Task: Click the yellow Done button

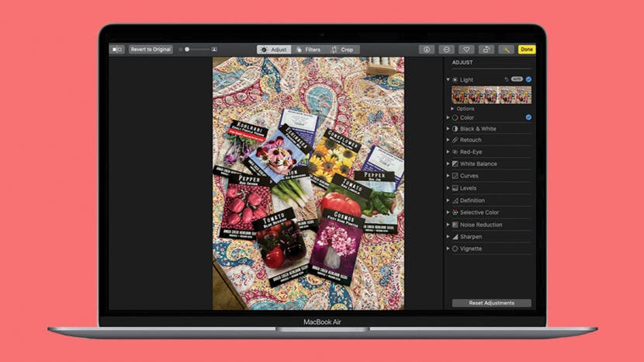Action: (527, 50)
